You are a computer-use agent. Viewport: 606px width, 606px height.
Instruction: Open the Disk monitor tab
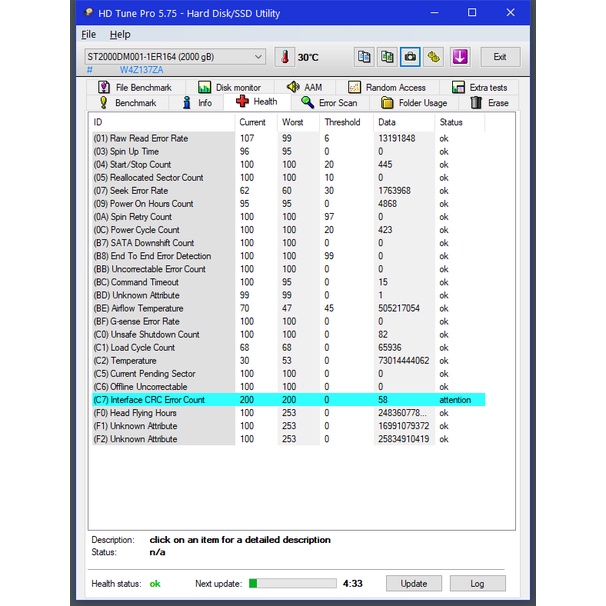[229, 87]
